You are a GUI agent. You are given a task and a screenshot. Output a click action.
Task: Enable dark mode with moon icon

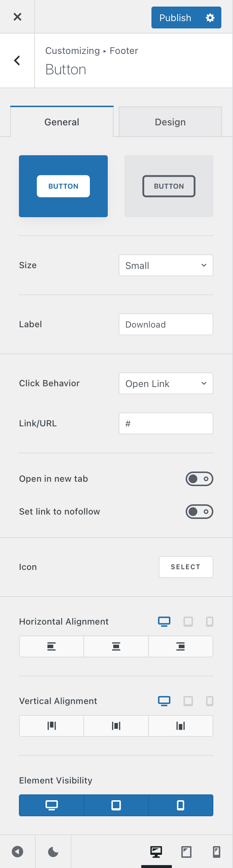pyautogui.click(x=53, y=852)
